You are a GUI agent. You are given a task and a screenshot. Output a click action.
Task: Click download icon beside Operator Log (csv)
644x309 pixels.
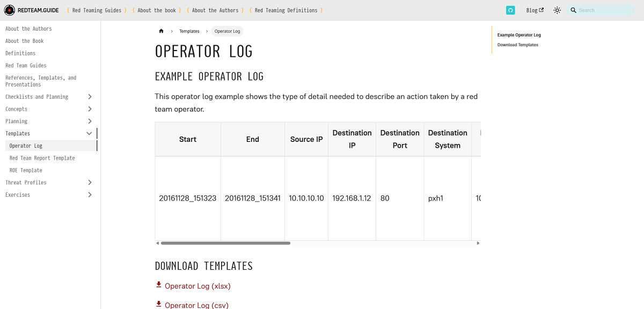pyautogui.click(x=159, y=304)
